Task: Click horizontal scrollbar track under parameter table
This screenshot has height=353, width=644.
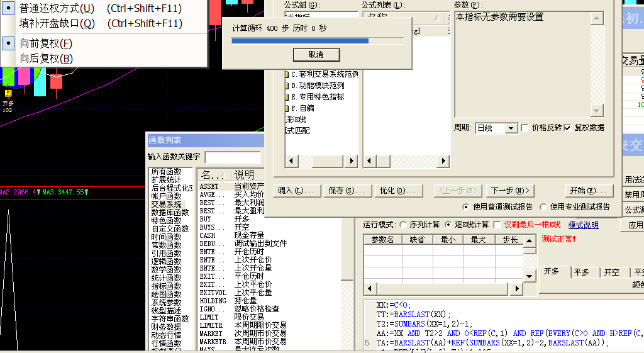Action: (442, 288)
